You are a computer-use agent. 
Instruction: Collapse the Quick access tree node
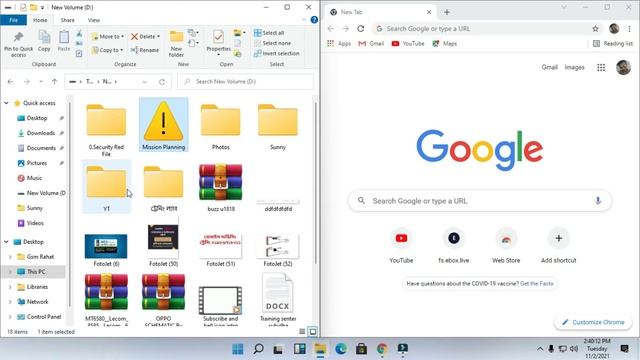tap(6, 103)
